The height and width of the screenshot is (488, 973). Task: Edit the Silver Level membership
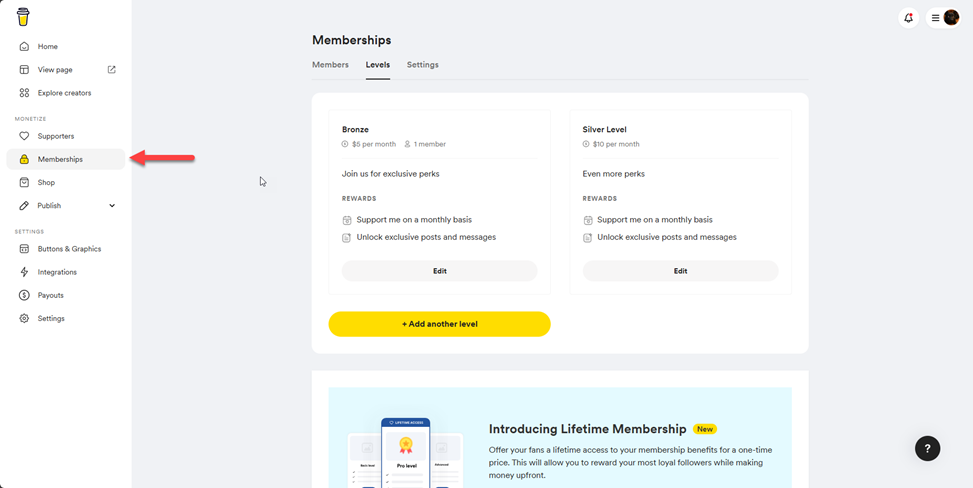[680, 271]
